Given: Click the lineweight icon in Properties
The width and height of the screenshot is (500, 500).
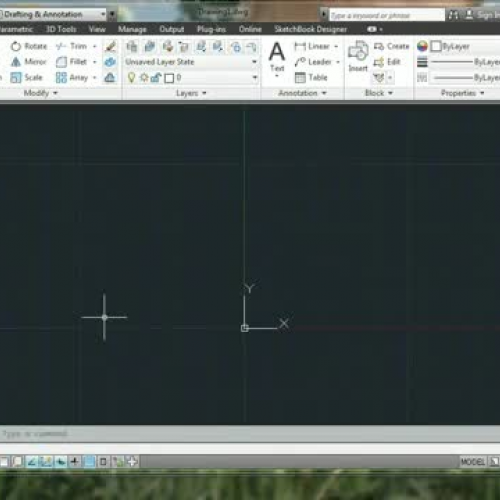Looking at the screenshot, I should click(x=422, y=62).
